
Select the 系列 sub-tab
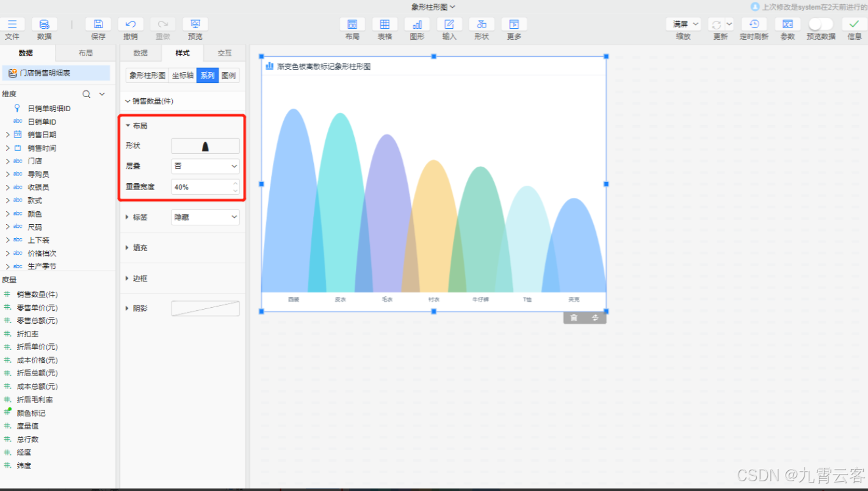tap(208, 76)
